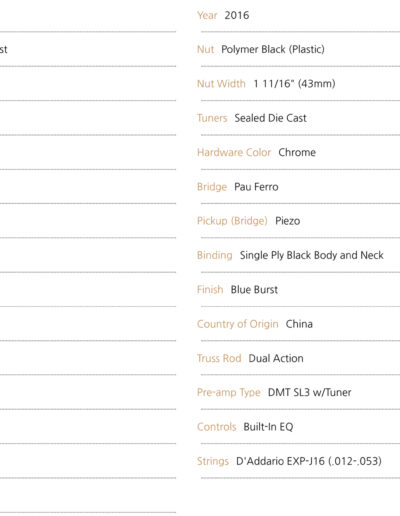Click DMT SL3 w/Tuner pre-amp value

tap(309, 392)
